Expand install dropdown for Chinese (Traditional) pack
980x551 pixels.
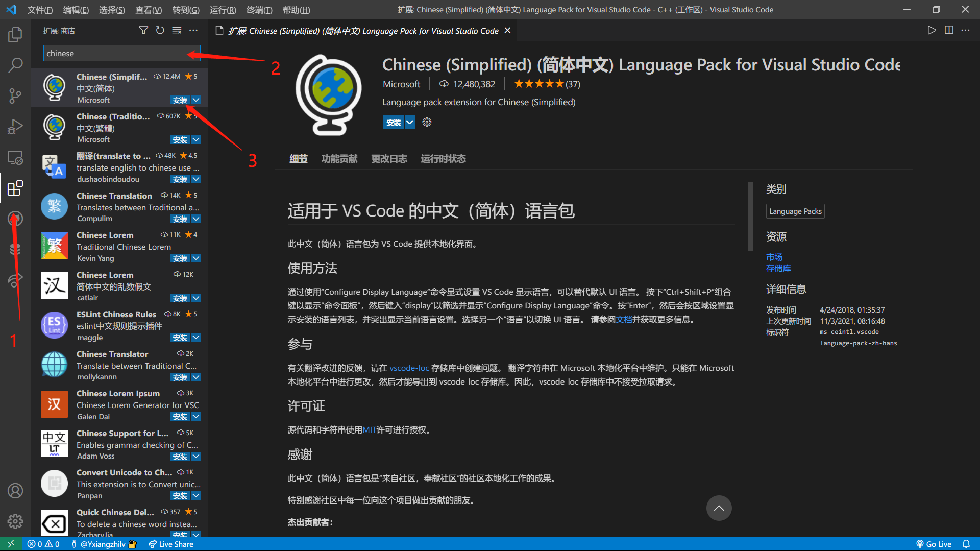click(x=196, y=140)
